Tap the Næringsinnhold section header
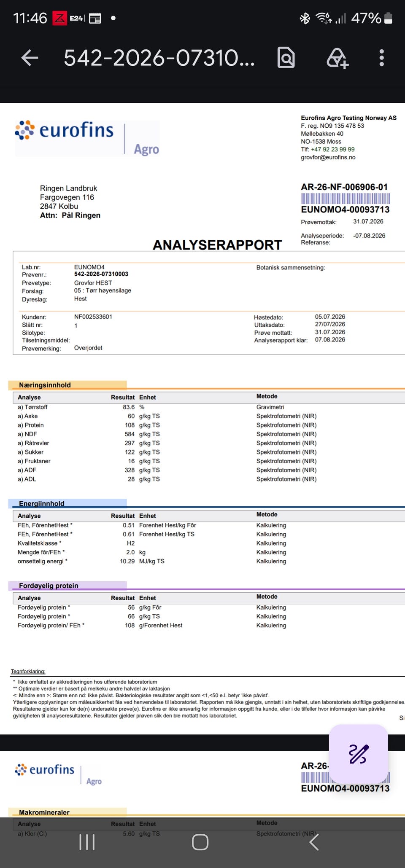The image size is (405, 868). coord(45,385)
